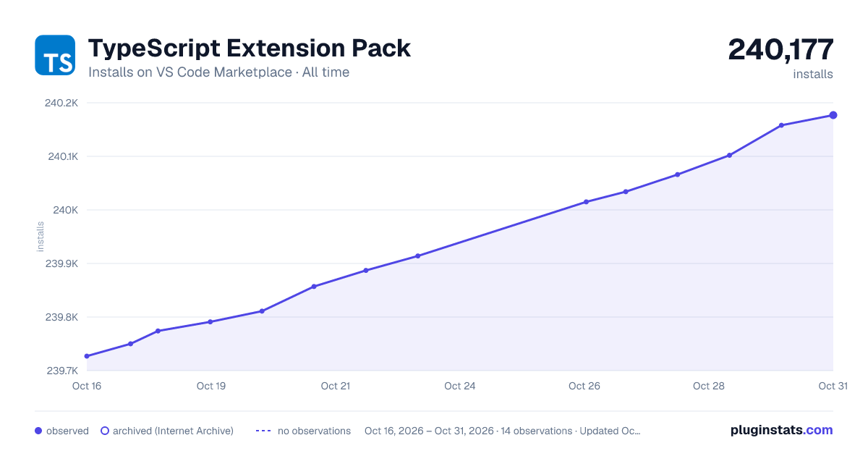868x456 pixels.
Task: Click the 'Installs on VS Code Marketplace · All time' subtitle
Action: pyautogui.click(x=218, y=72)
